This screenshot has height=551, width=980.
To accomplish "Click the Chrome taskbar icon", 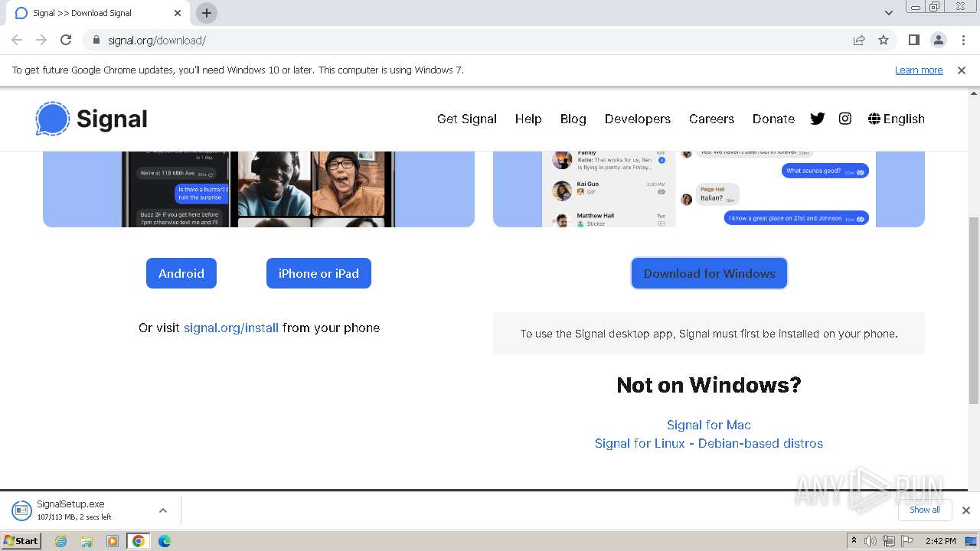I will click(139, 541).
